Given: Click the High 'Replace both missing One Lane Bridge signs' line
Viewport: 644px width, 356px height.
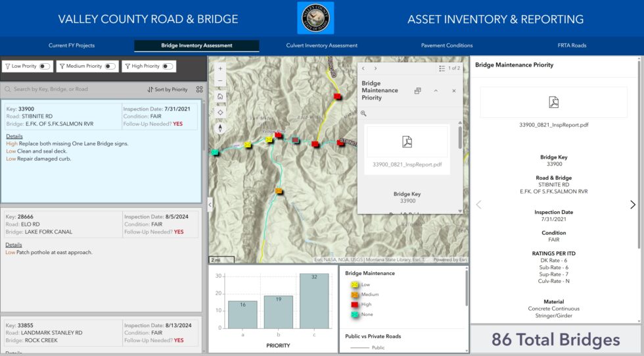Looking at the screenshot, I should click(67, 143).
